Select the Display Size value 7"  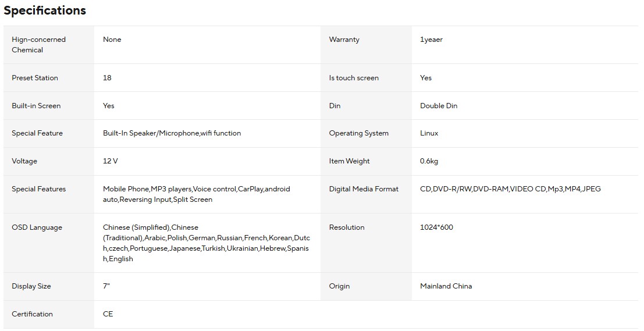tap(106, 286)
